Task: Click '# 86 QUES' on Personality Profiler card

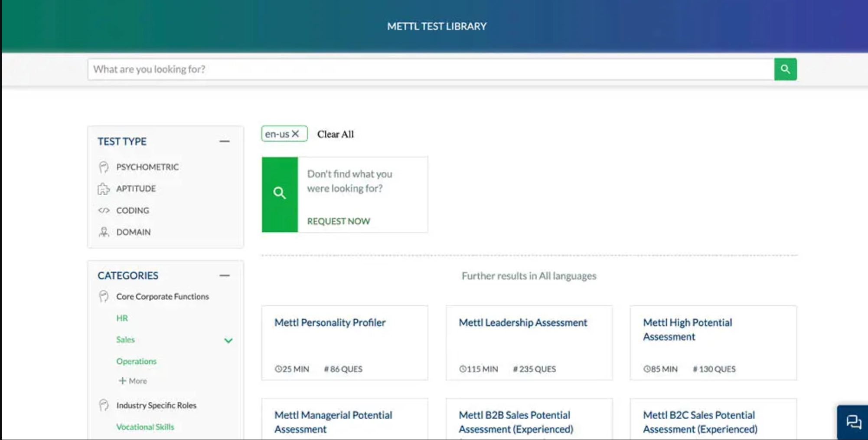Action: 343,369
